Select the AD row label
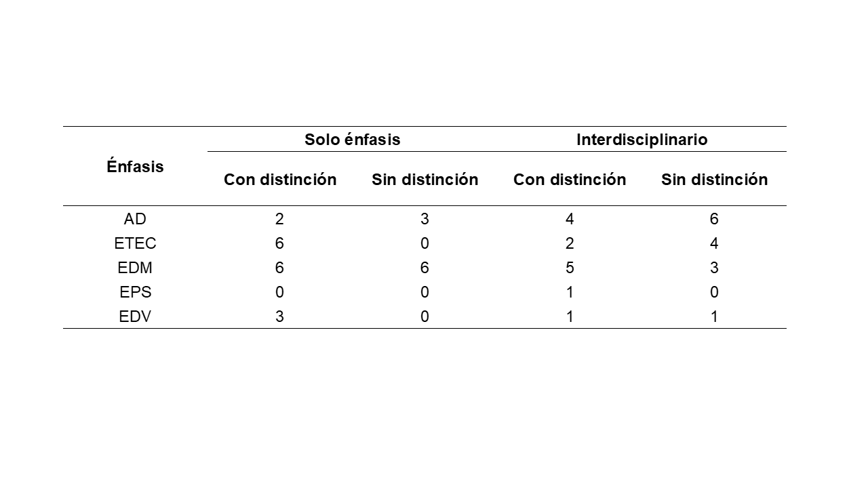The width and height of the screenshot is (868, 488). pyautogui.click(x=135, y=219)
